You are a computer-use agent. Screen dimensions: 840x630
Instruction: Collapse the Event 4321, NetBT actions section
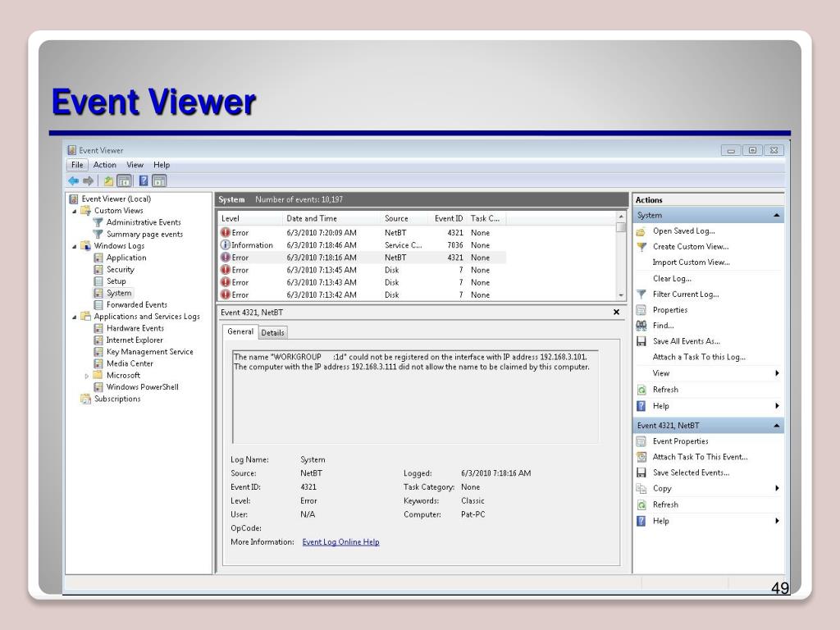coord(776,426)
